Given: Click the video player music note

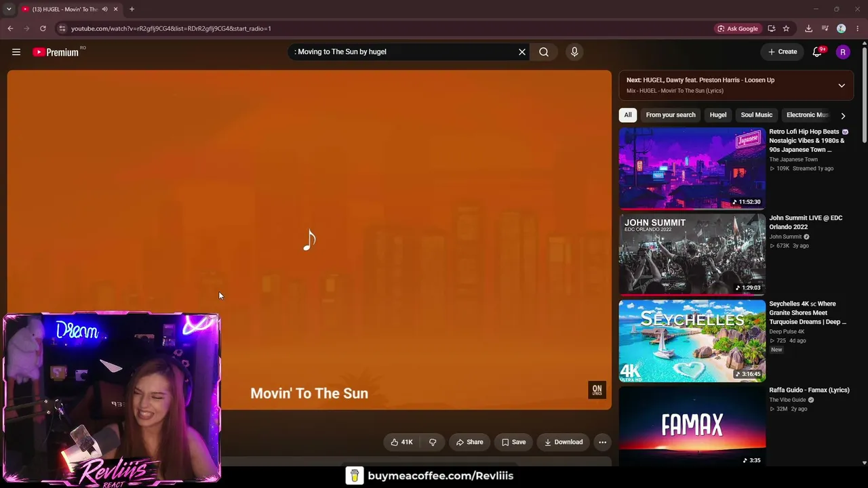Looking at the screenshot, I should point(309,240).
